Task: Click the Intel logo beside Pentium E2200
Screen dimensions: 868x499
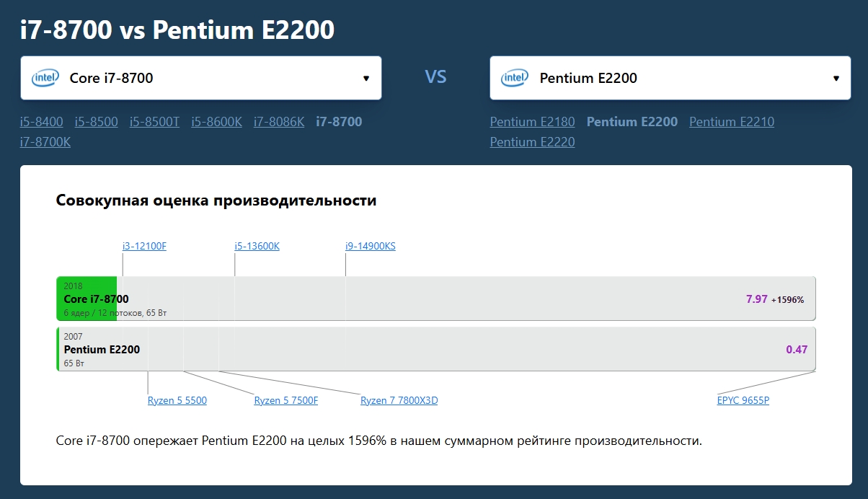Action: point(515,78)
